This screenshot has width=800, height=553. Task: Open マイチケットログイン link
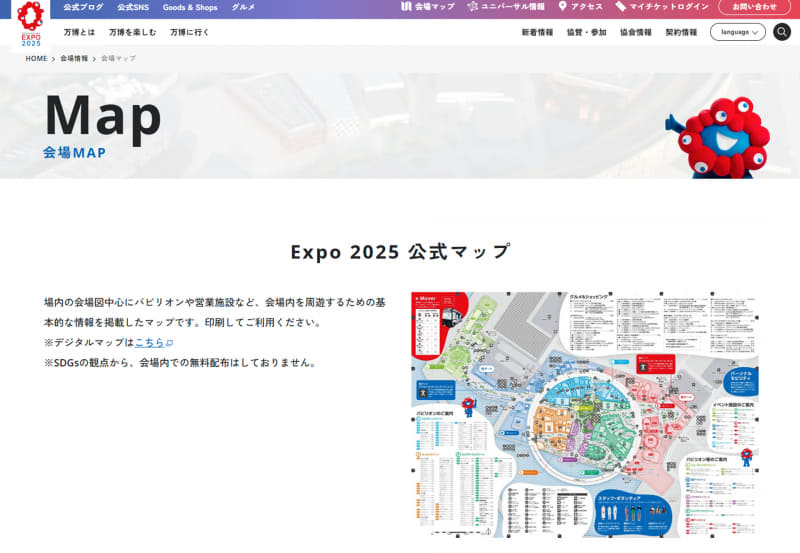[669, 7]
